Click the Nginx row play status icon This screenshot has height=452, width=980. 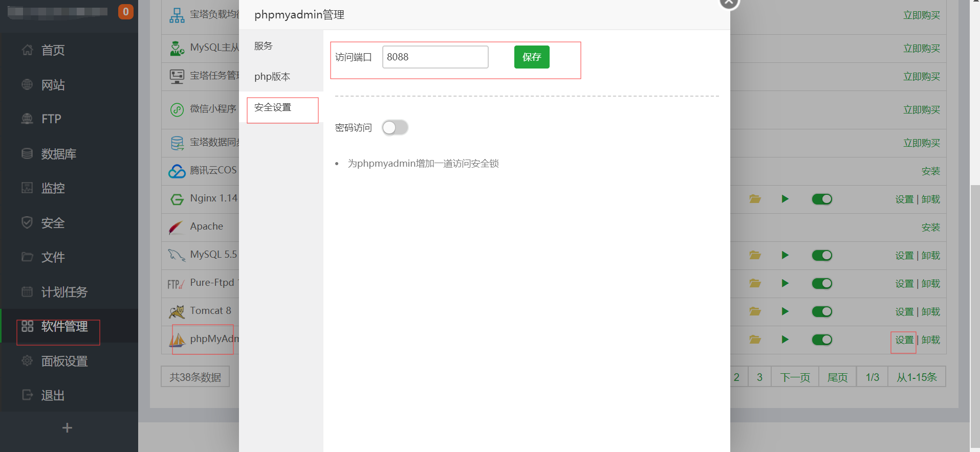click(785, 199)
